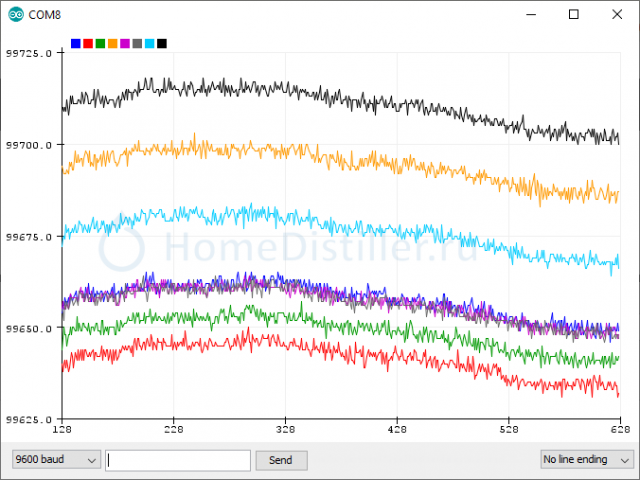
Task: Click the COM8 window title text
Action: (x=47, y=14)
